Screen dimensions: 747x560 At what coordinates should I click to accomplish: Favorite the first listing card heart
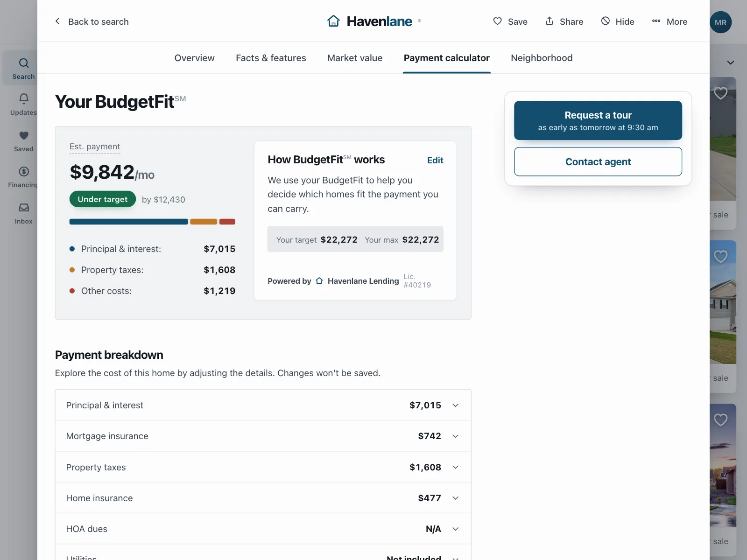pos(720,93)
